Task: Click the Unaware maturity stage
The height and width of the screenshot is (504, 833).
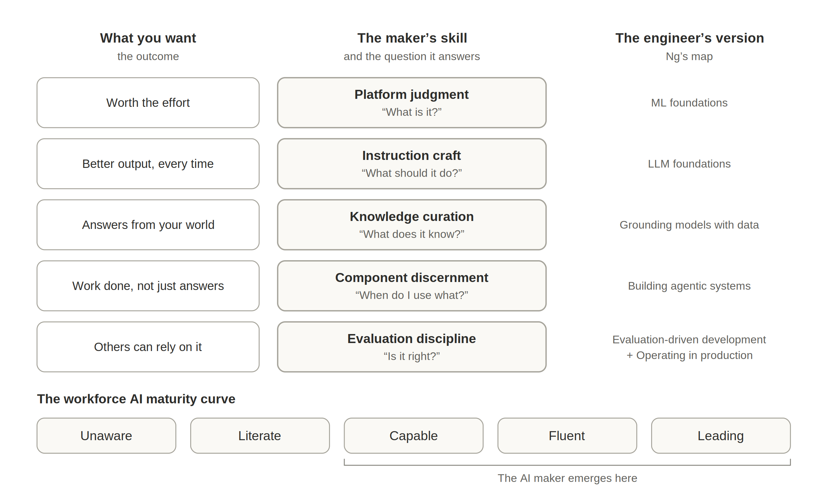Action: [106, 436]
